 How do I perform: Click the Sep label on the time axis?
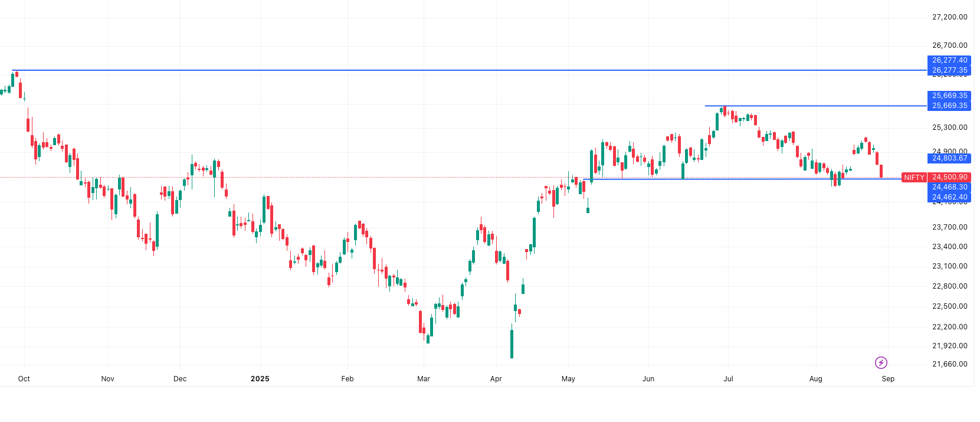(x=888, y=379)
